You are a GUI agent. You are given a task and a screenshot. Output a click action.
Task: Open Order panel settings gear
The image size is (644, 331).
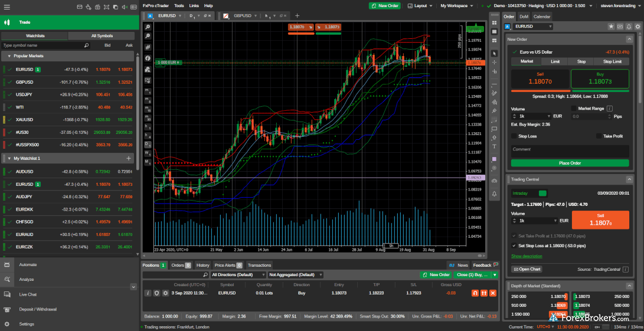tap(638, 27)
